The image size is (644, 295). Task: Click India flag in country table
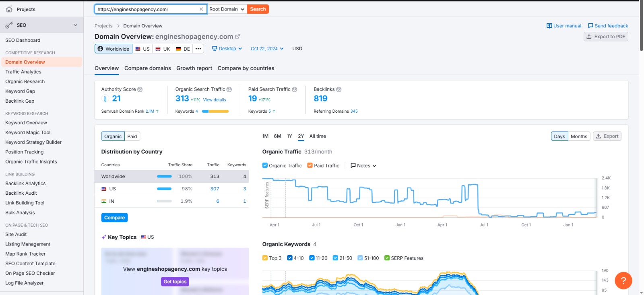(x=104, y=201)
